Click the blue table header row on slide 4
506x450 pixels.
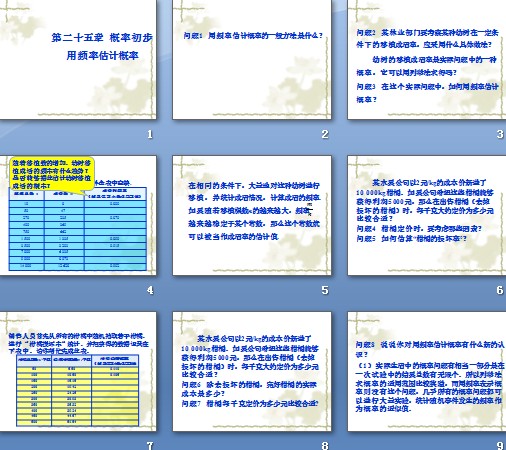tap(78, 193)
